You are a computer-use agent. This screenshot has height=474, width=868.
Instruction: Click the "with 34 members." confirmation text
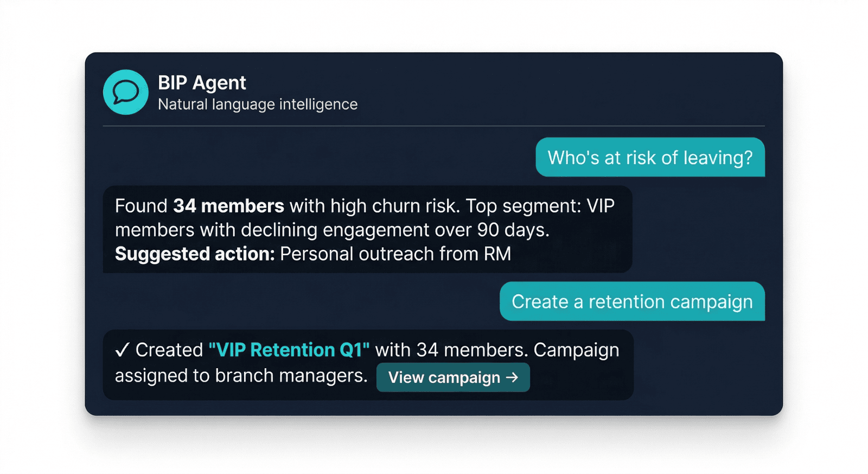[x=451, y=350]
